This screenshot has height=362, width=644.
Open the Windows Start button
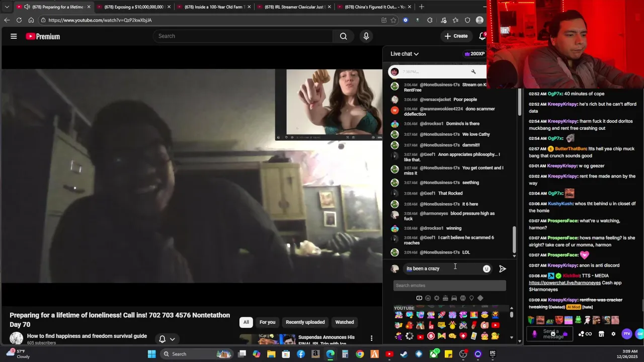point(151,354)
